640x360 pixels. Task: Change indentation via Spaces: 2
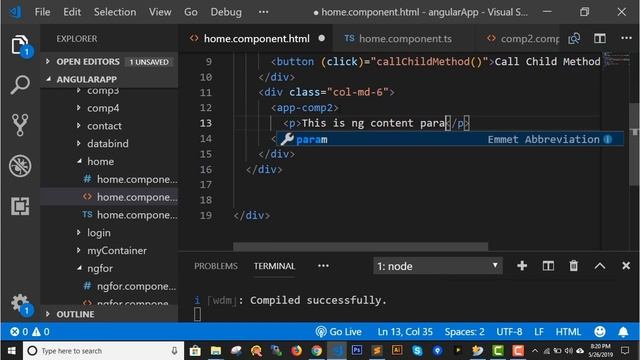464,331
